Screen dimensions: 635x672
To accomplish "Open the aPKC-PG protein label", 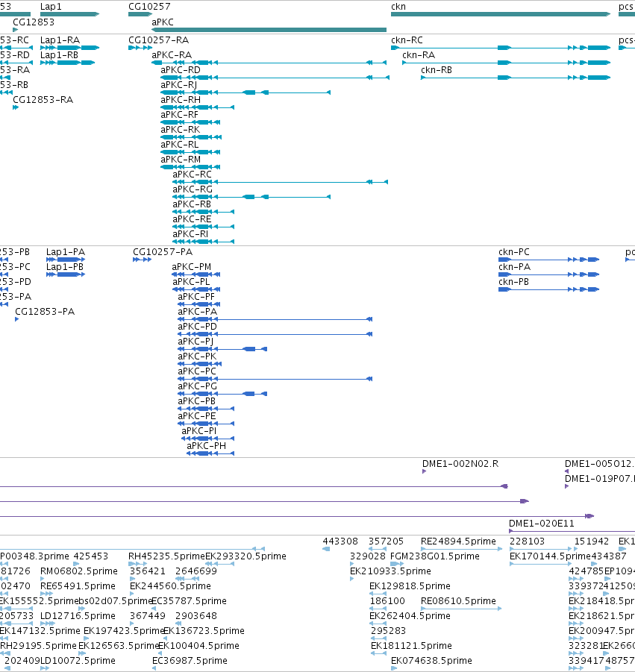I will tap(197, 386).
